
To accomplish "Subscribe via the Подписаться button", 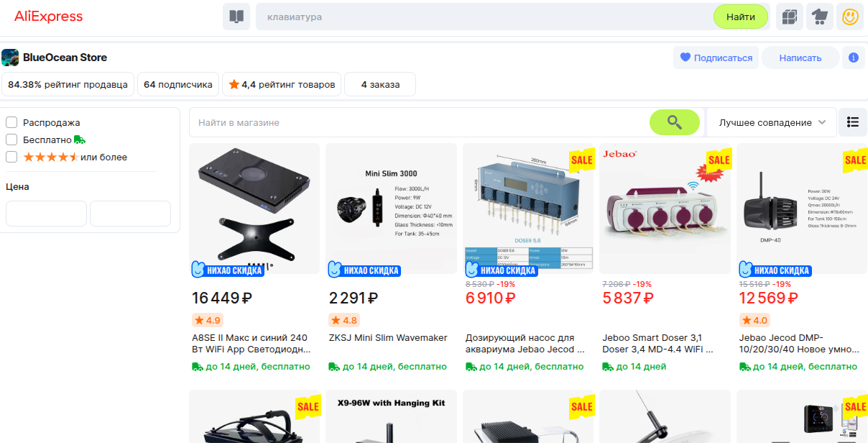I will click(716, 58).
